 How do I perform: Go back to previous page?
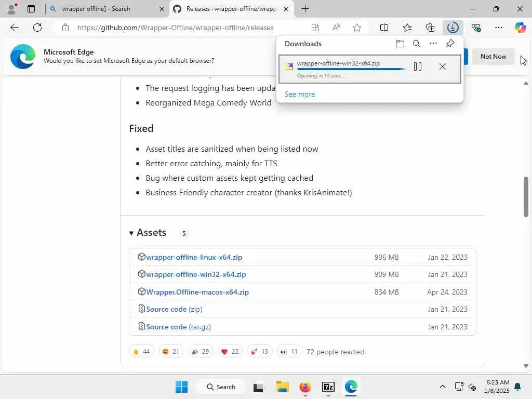pyautogui.click(x=14, y=28)
